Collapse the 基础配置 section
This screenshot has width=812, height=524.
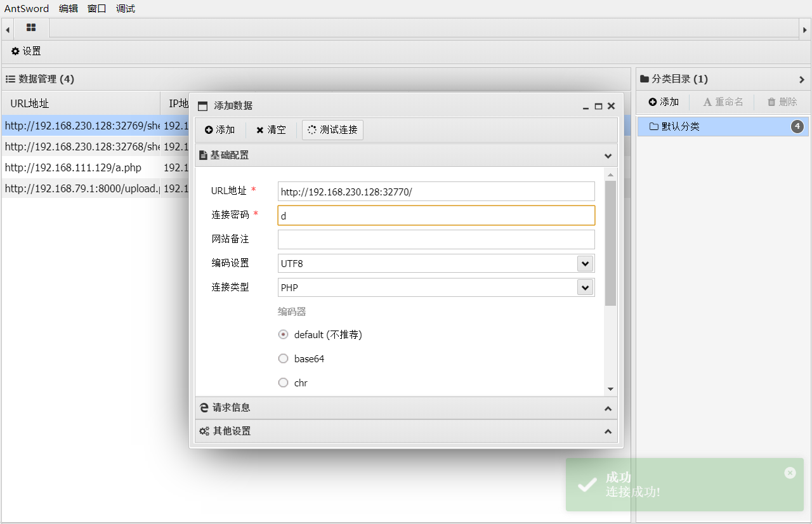coord(608,155)
